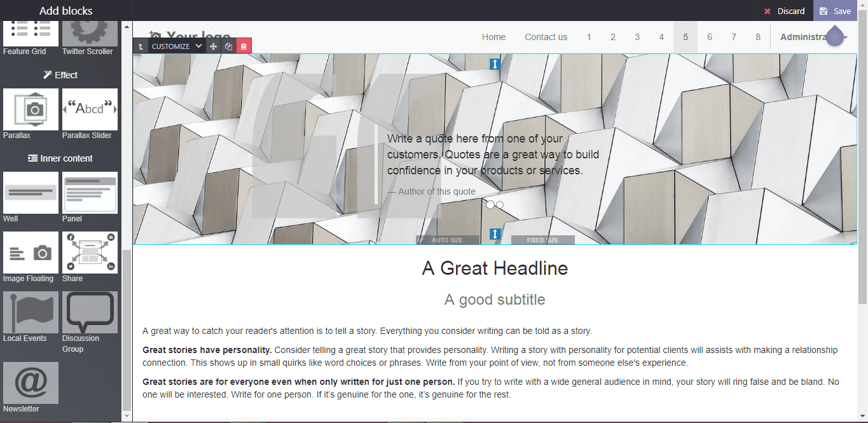Open the Home menu item

(493, 37)
